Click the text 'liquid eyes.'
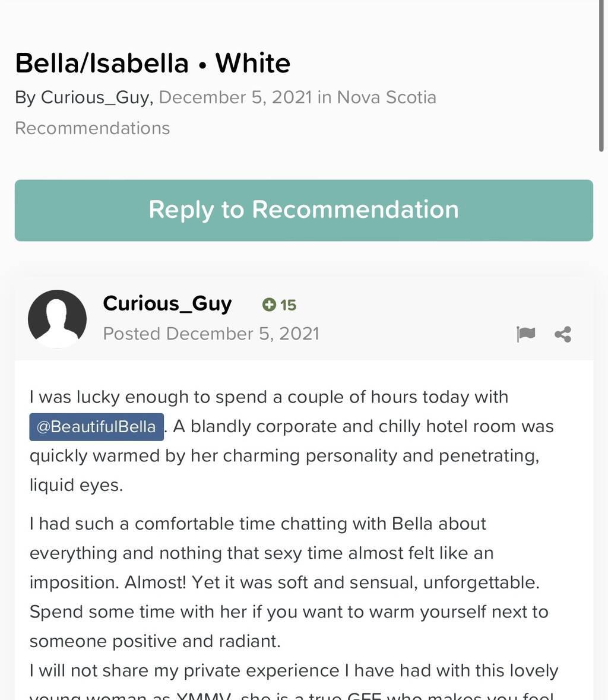The width and height of the screenshot is (608, 700). [76, 485]
